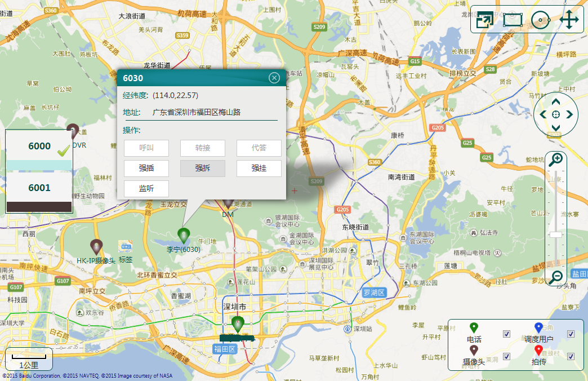Pan the map up with the arrow
Screen dimensions: 588x381
pyautogui.click(x=556, y=102)
